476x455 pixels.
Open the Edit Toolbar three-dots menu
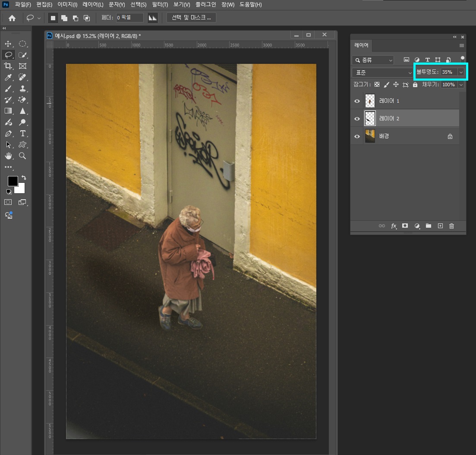8,167
